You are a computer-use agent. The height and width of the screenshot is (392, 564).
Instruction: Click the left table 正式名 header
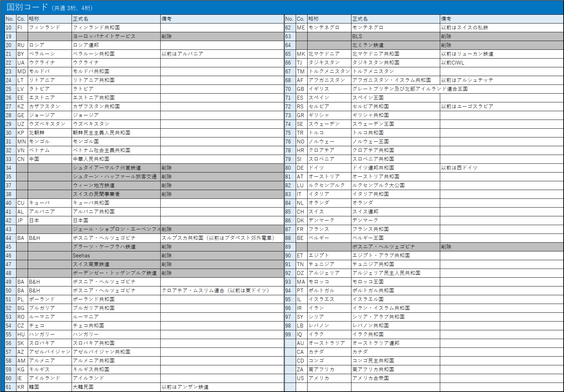click(x=116, y=19)
